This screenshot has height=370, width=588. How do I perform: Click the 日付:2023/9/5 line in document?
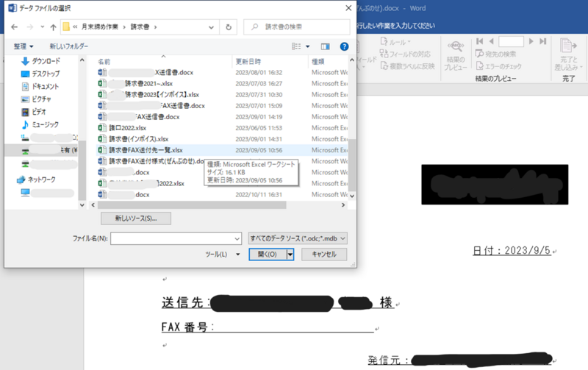[x=512, y=251]
